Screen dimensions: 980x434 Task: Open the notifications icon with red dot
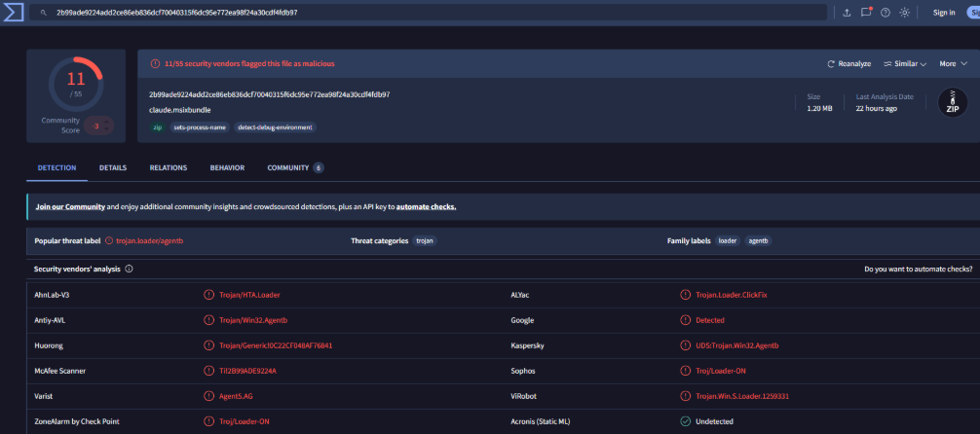pos(866,13)
